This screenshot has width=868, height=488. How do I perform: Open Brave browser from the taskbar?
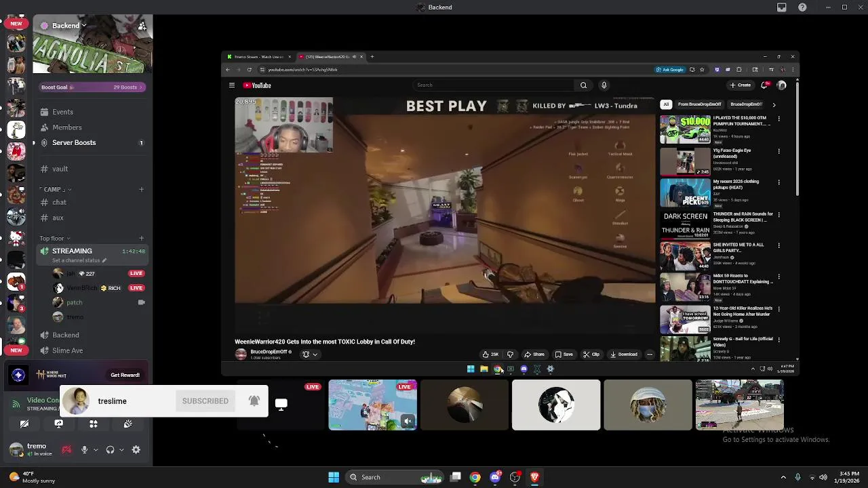535,477
